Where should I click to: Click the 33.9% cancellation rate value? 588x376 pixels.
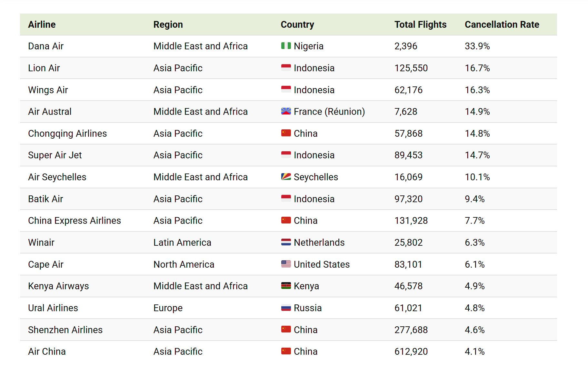click(477, 46)
